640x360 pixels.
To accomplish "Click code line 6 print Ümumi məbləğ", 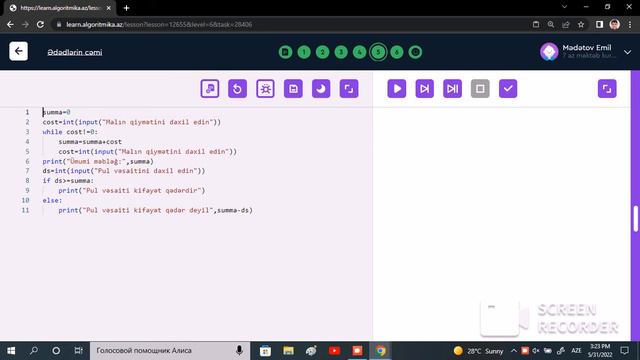I will (98, 161).
